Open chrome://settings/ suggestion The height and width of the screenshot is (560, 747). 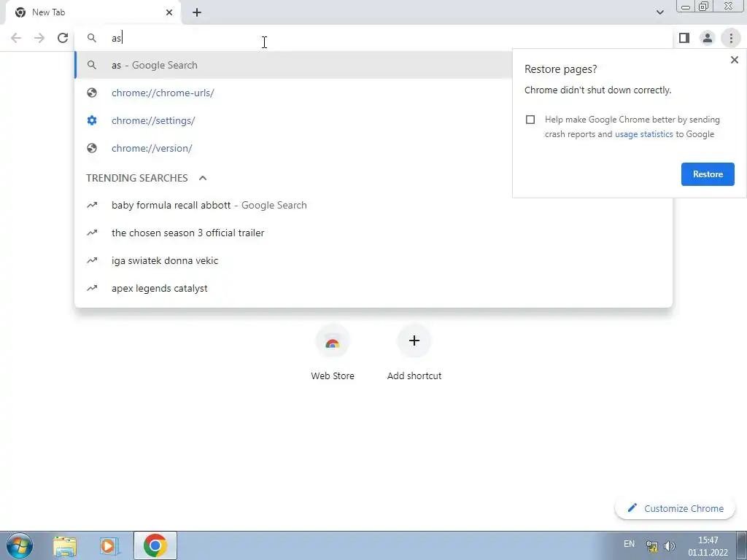click(293, 120)
